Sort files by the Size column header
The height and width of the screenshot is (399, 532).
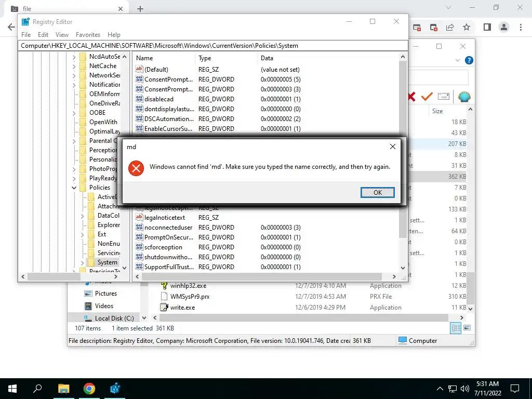pyautogui.click(x=437, y=111)
